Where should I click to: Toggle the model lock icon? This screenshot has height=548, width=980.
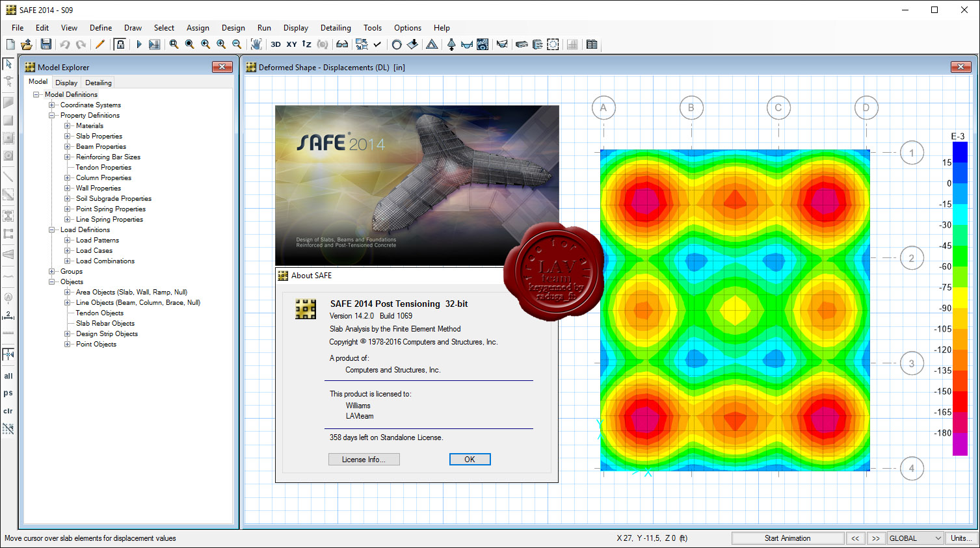120,44
